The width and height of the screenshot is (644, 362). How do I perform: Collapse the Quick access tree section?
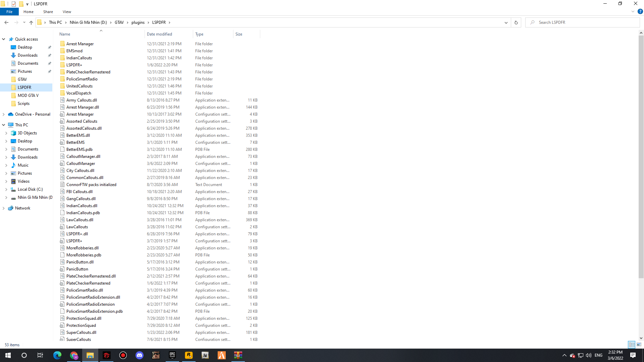[x=4, y=39]
